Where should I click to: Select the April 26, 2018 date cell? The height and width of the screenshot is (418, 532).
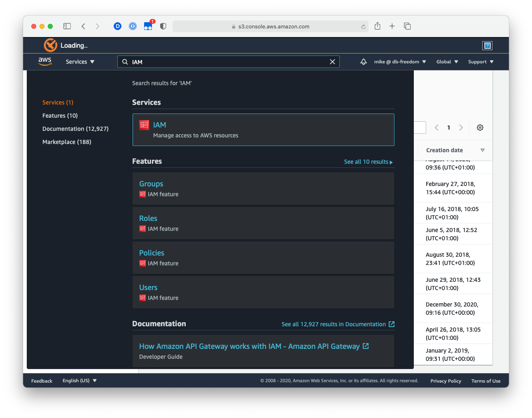coord(453,334)
